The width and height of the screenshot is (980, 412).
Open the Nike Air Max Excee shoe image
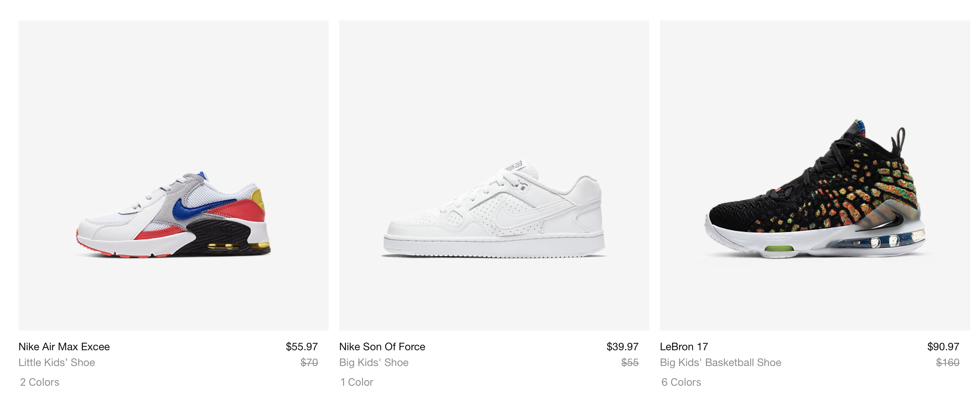click(x=173, y=175)
